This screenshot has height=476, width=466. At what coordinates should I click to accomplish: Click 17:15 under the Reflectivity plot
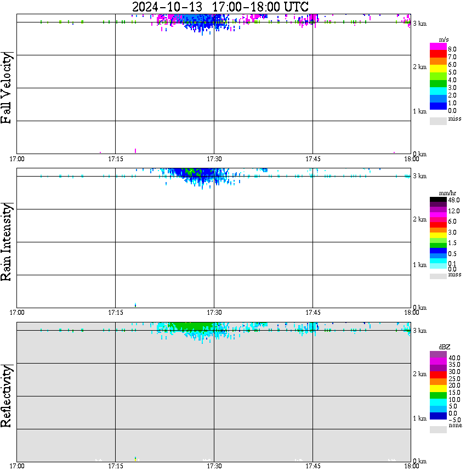coord(116,466)
